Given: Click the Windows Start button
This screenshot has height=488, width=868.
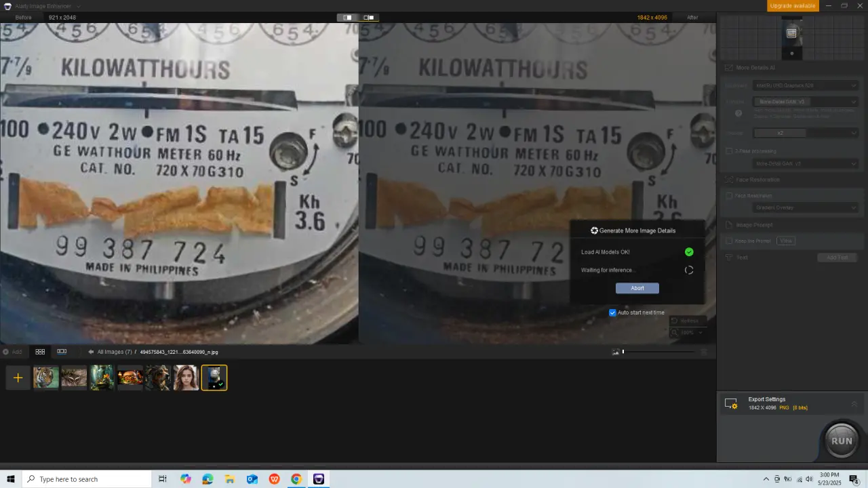Looking at the screenshot, I should [x=11, y=479].
